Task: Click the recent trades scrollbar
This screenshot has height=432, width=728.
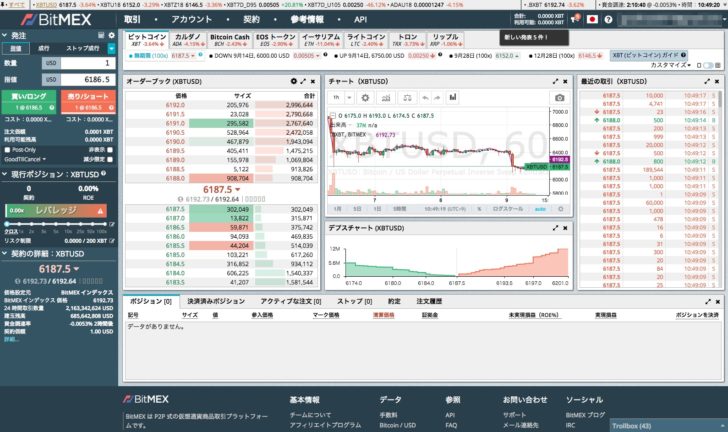Action: coord(721,100)
